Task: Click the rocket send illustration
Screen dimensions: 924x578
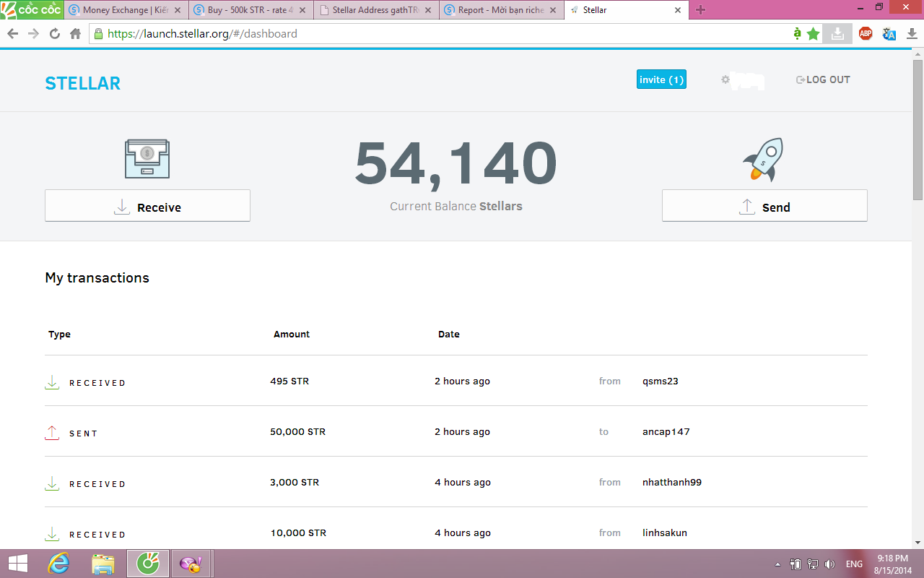Action: (x=763, y=160)
